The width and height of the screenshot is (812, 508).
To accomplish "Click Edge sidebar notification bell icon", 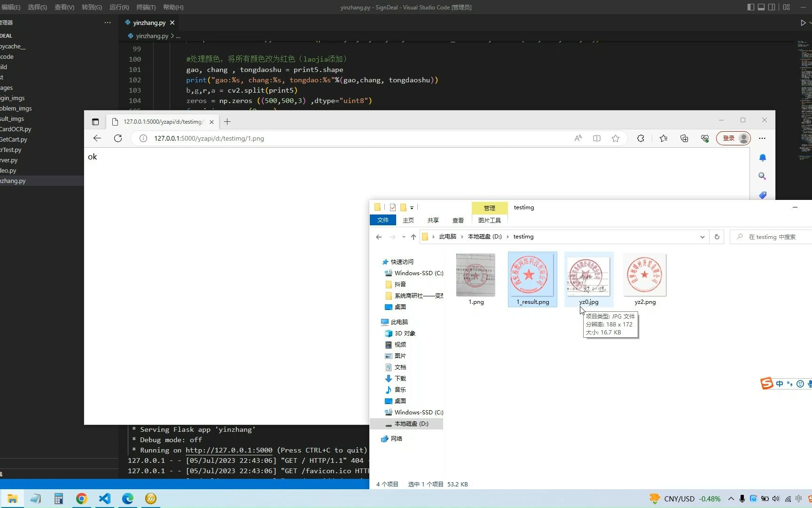I will tap(763, 158).
